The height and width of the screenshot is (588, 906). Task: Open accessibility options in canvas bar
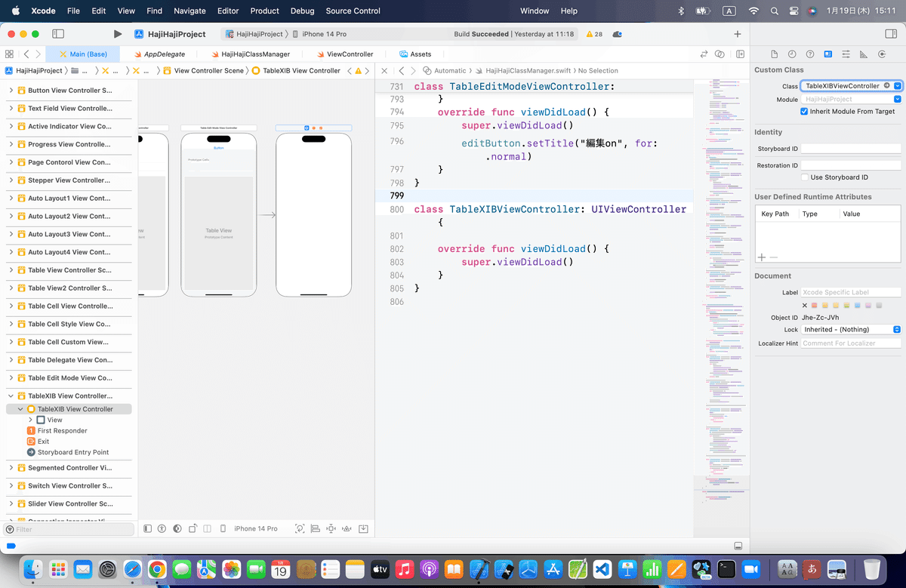pos(162,528)
